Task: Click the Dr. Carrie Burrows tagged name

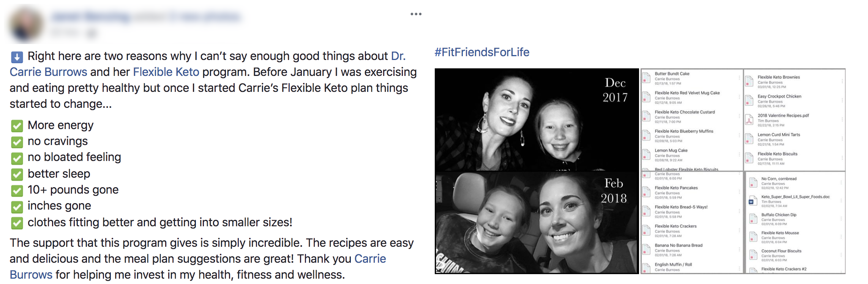Action: coord(208,64)
